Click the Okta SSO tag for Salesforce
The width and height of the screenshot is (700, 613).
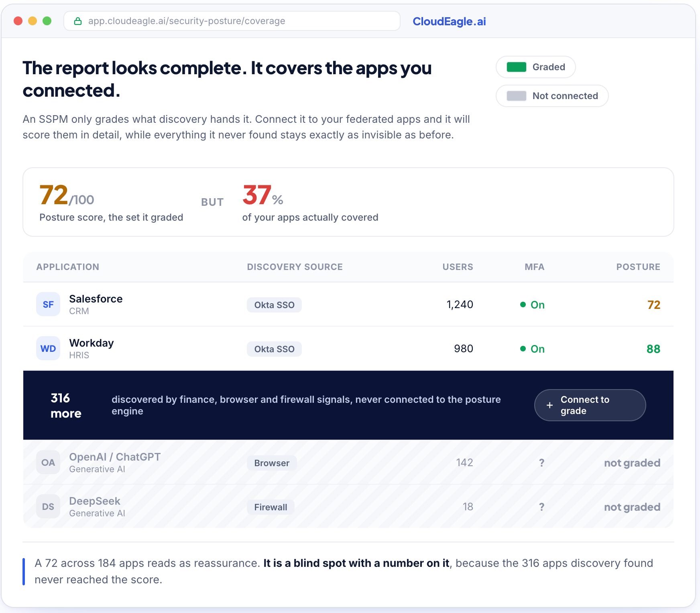[275, 305]
